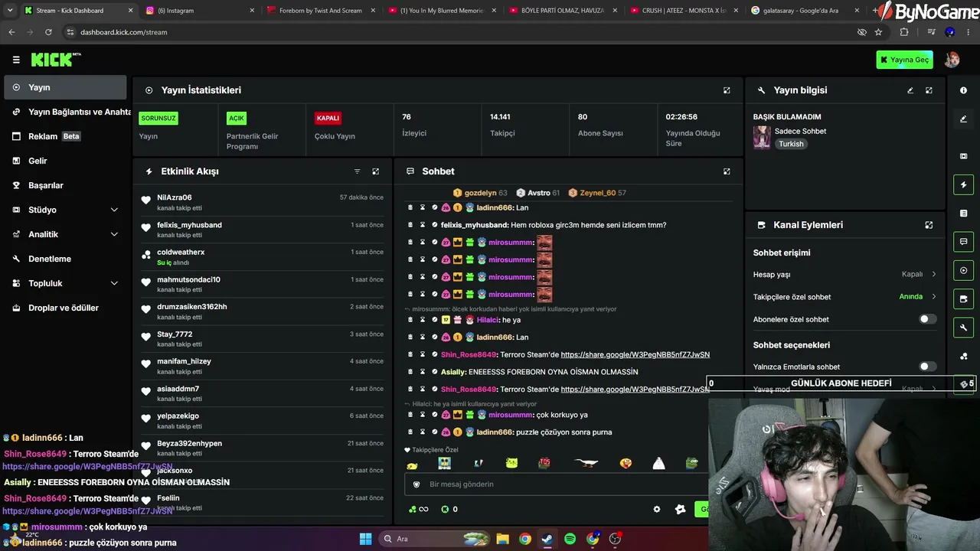Reload the page with browser refresh button
Viewport: 980px width, 551px height.
click(48, 32)
